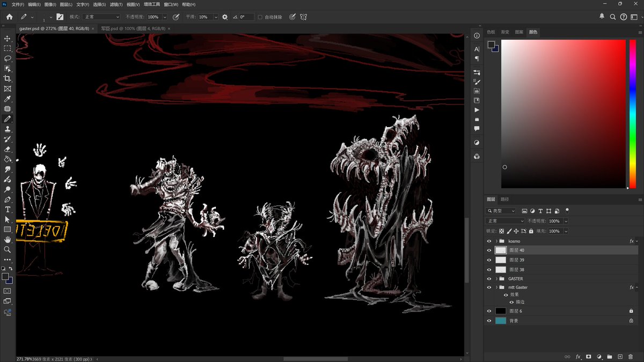644x362 pixels.
Task: Open notifications bell icon
Action: [x=602, y=17]
